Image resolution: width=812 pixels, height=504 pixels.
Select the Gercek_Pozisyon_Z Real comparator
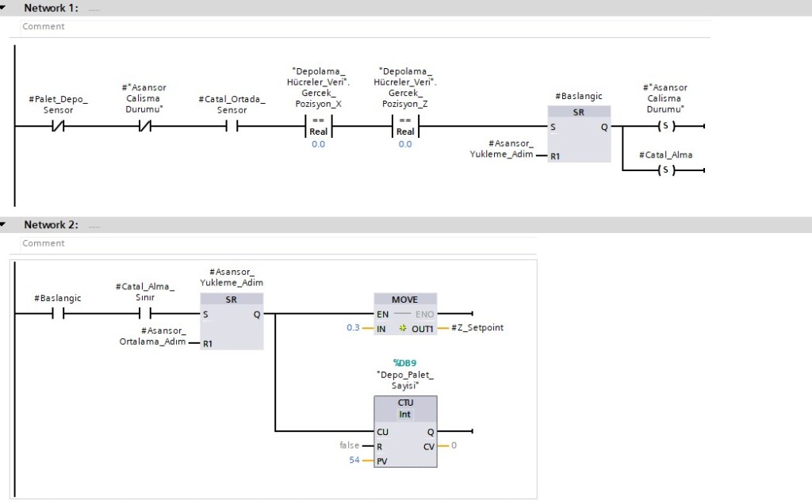coord(405,126)
